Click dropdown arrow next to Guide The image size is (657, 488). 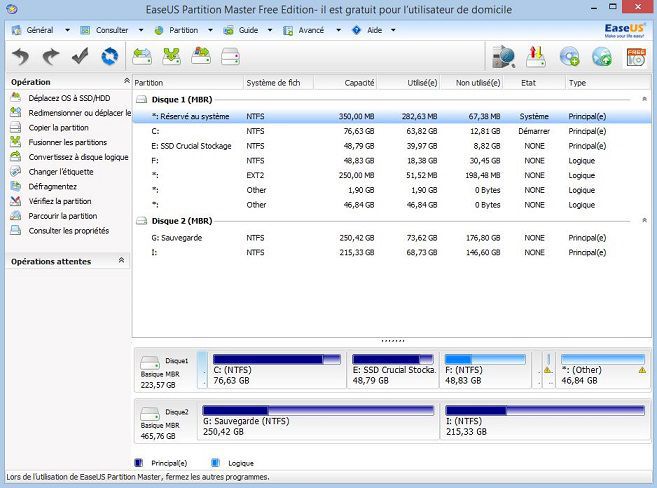[270, 30]
